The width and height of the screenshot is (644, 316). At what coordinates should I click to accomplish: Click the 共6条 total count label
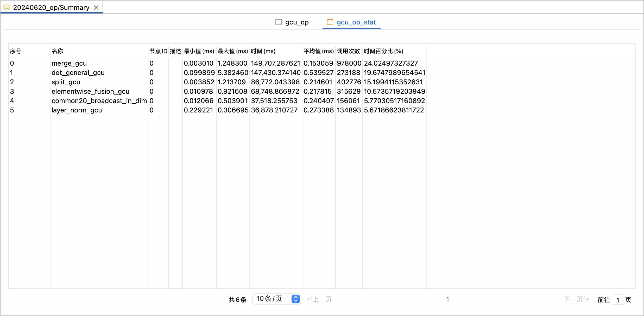click(x=237, y=300)
